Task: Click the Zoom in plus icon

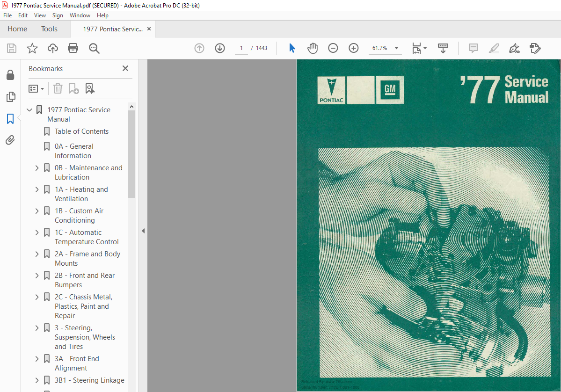Action: pyautogui.click(x=353, y=48)
